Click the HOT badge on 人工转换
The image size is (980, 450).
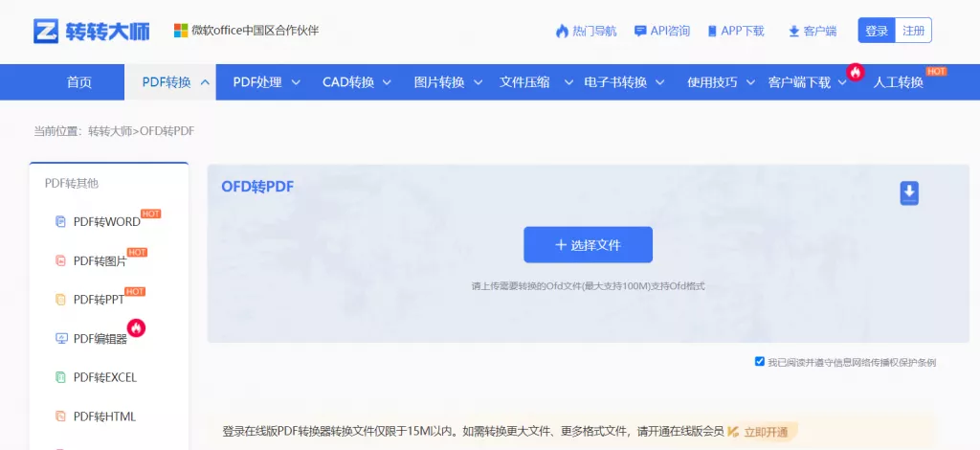click(x=936, y=71)
